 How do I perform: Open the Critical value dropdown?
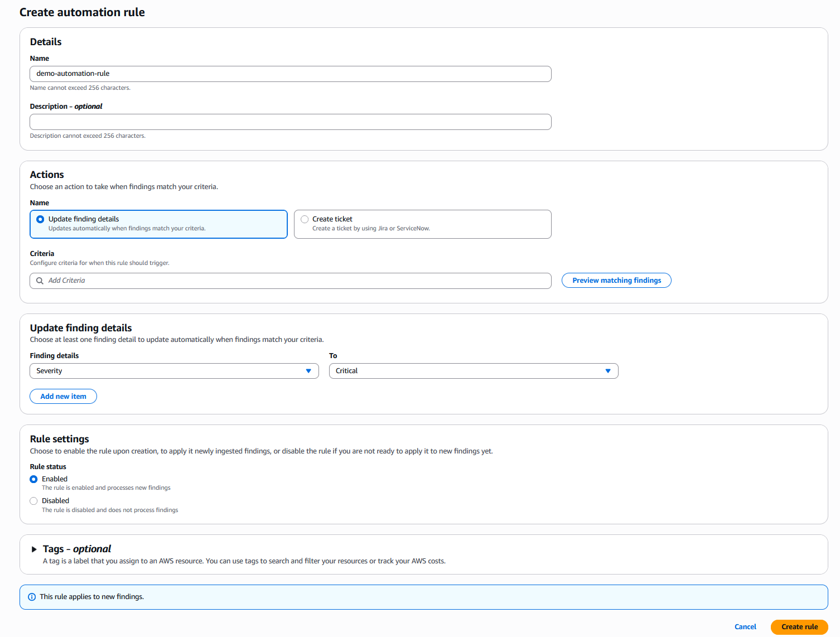coord(474,371)
